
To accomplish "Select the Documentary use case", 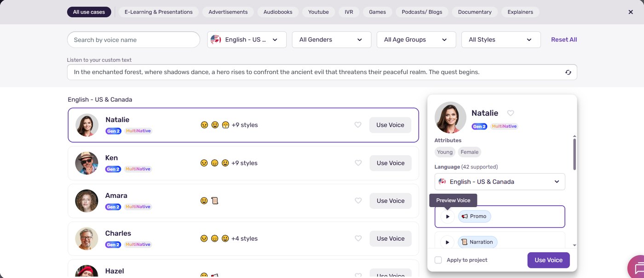I will [x=475, y=12].
